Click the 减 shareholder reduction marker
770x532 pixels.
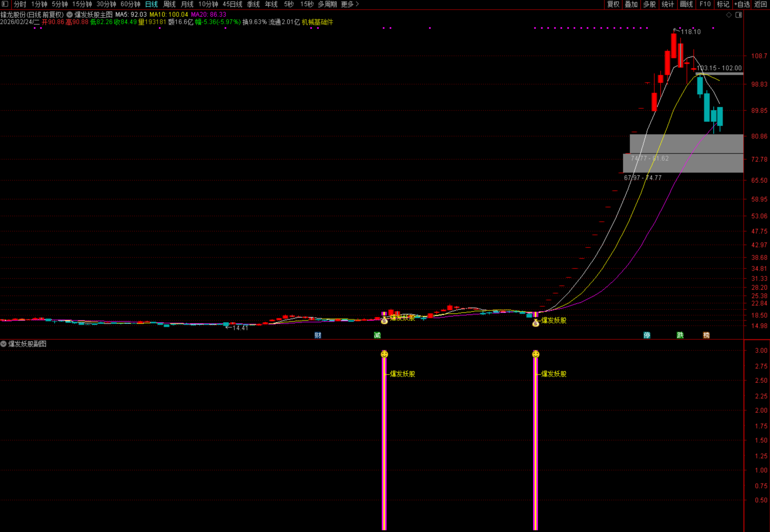[x=377, y=335]
